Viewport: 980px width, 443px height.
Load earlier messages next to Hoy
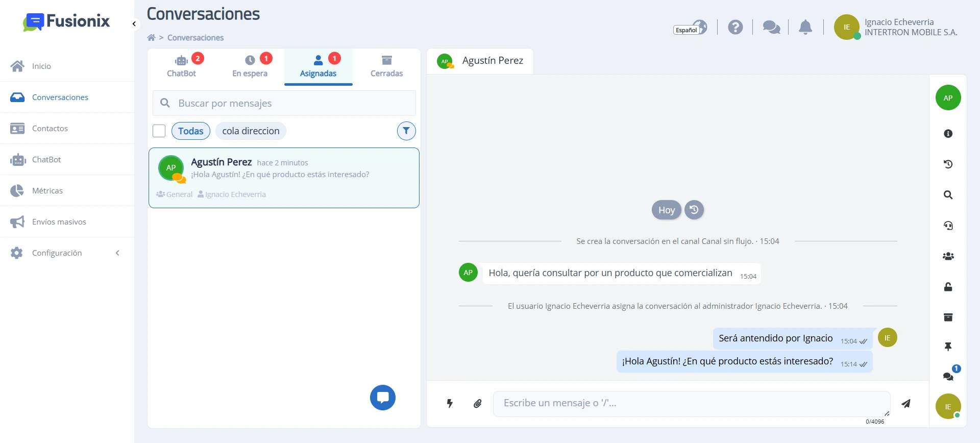click(694, 210)
